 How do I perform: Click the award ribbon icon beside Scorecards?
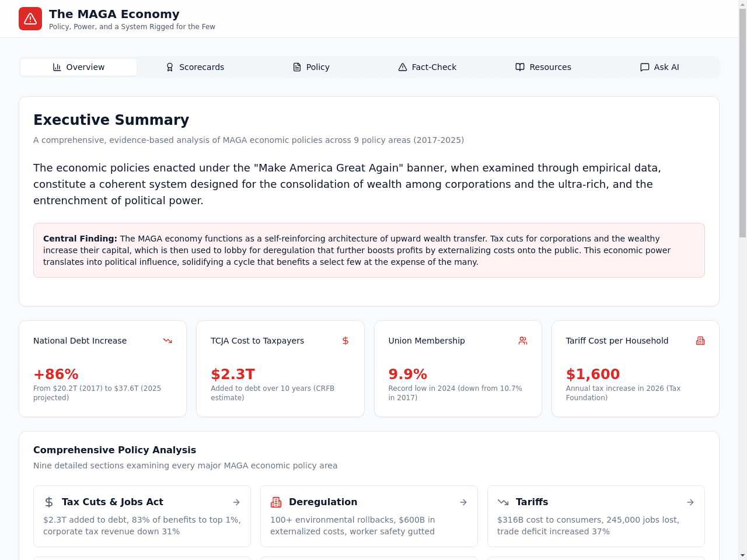click(x=170, y=67)
